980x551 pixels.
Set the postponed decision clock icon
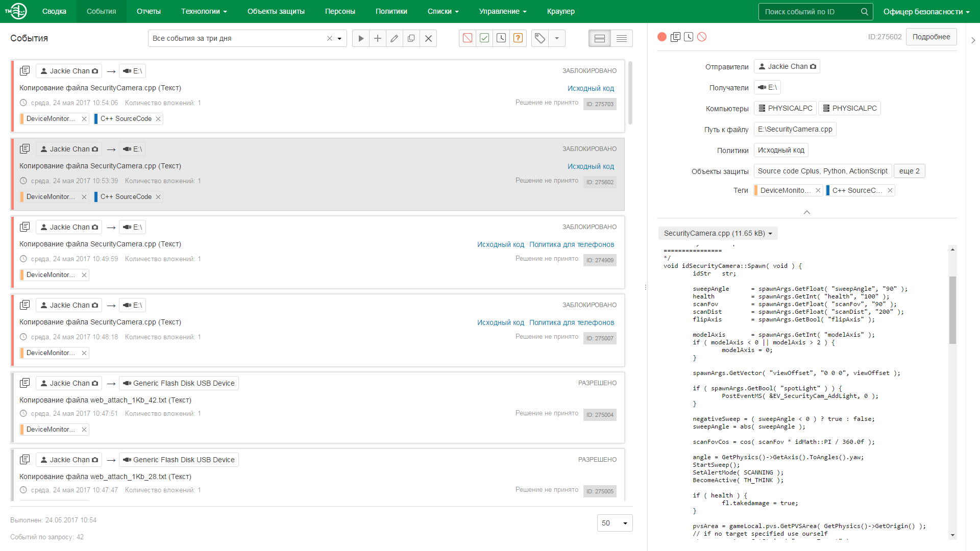(x=501, y=38)
